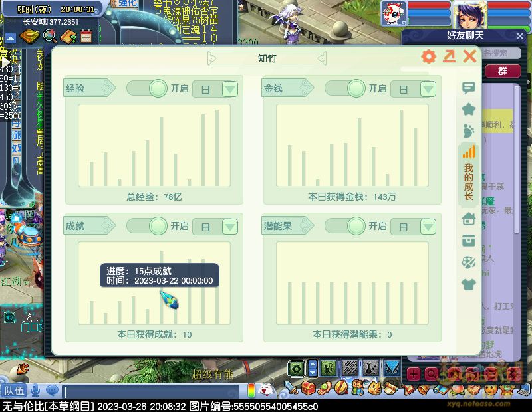This screenshot has width=532, height=412.
Task: Click the rainbow color bar in chat bar
Action: [x=251, y=390]
